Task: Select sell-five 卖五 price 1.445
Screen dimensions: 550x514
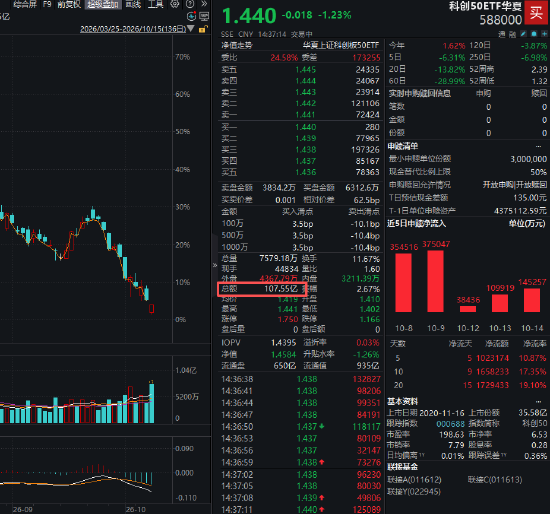Action: point(306,70)
